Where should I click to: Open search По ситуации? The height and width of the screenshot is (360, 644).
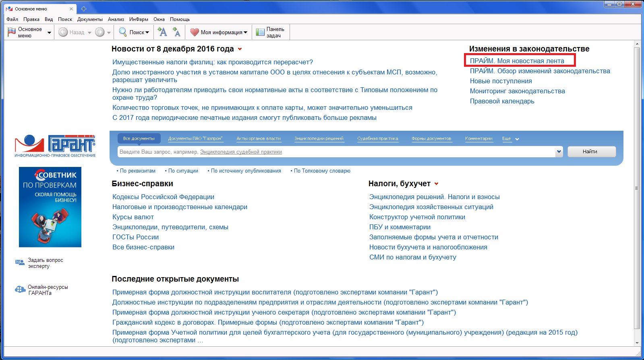183,171
